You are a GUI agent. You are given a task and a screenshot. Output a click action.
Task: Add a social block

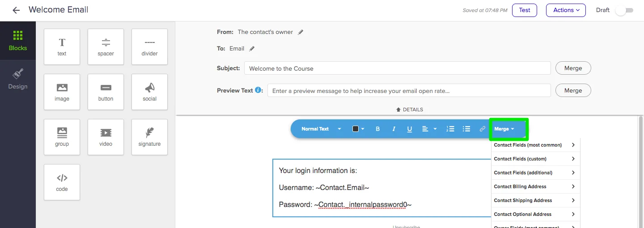pyautogui.click(x=149, y=92)
